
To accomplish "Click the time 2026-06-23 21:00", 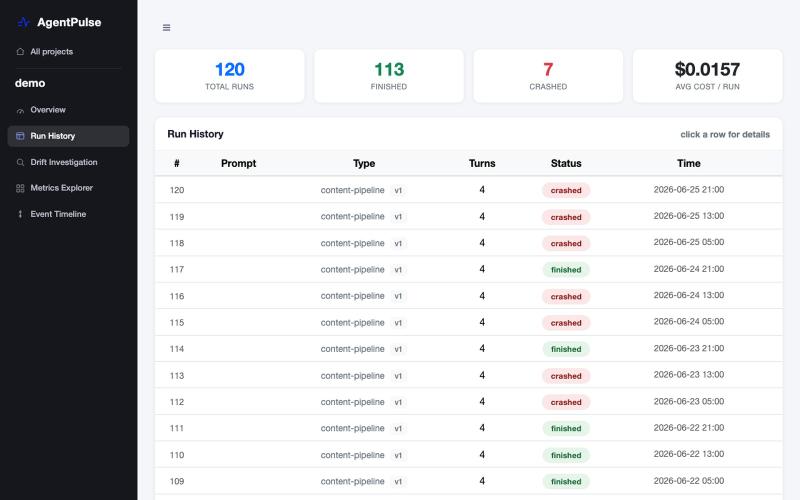I will [689, 348].
